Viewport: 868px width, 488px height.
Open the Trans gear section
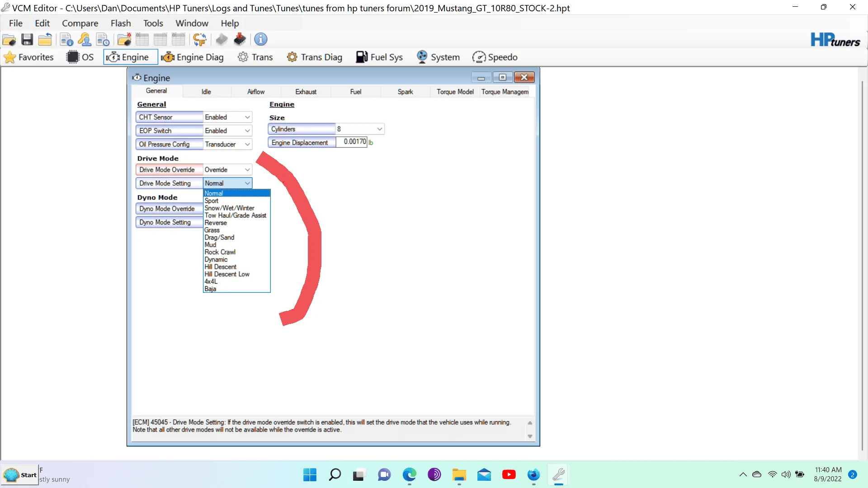tap(255, 57)
